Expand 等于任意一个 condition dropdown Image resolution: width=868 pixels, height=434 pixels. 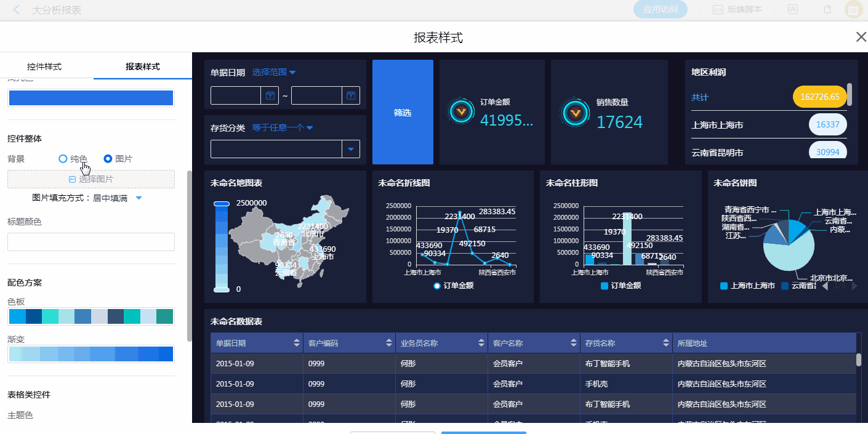click(283, 128)
